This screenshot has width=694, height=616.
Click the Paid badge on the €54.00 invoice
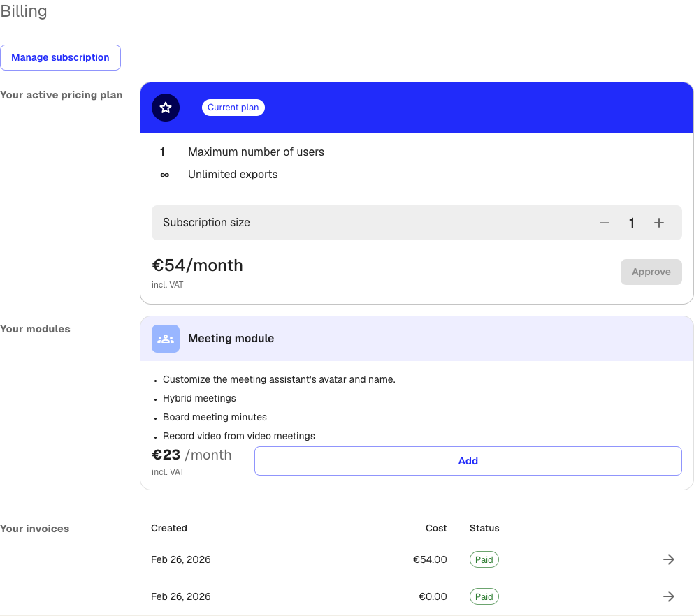coord(484,559)
